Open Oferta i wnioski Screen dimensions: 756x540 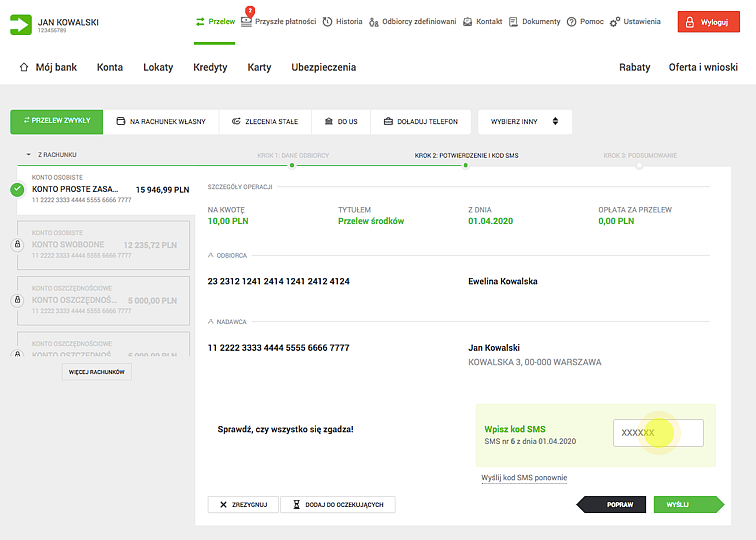tap(703, 67)
